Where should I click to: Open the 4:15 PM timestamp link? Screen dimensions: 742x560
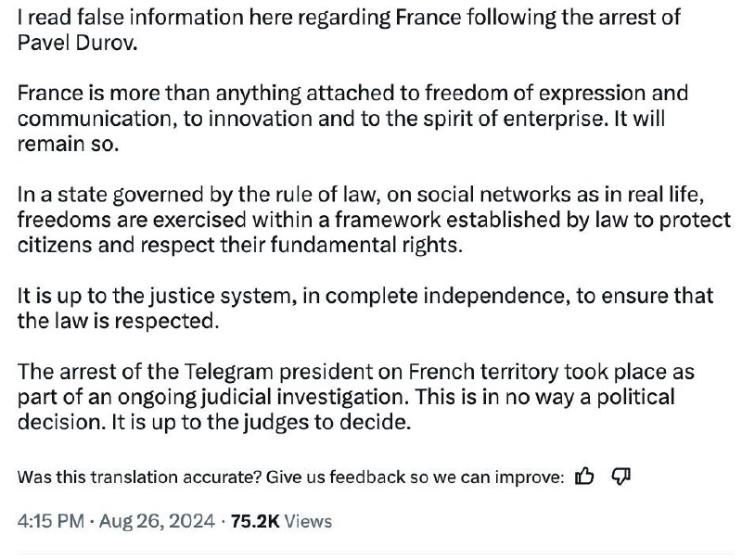(50, 522)
